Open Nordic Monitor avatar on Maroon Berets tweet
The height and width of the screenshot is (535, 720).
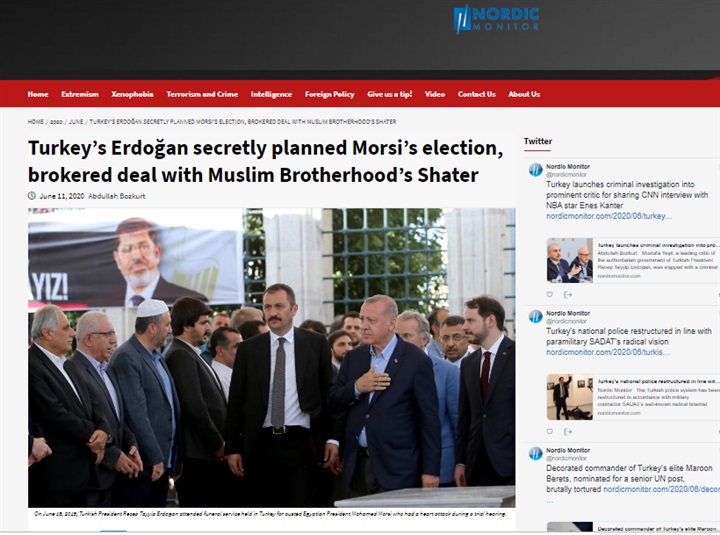[x=535, y=454]
